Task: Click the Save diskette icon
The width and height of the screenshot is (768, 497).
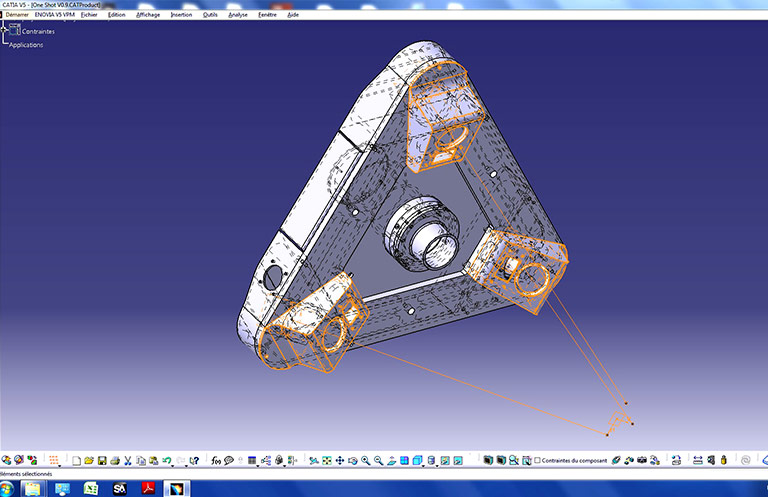Action: click(102, 460)
